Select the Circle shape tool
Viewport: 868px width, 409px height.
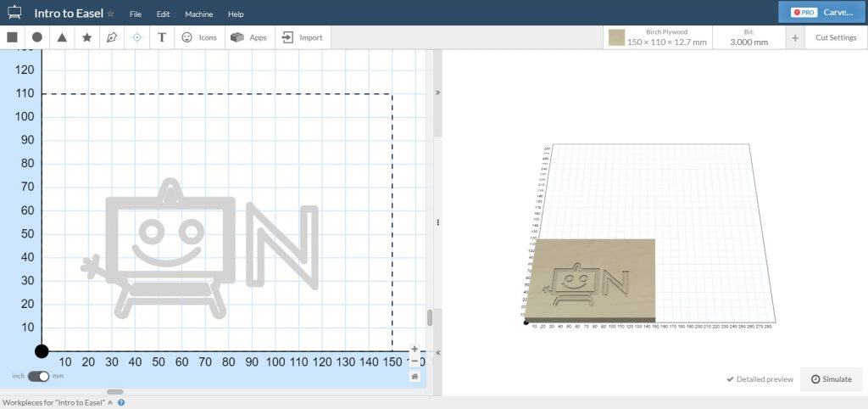pos(37,37)
